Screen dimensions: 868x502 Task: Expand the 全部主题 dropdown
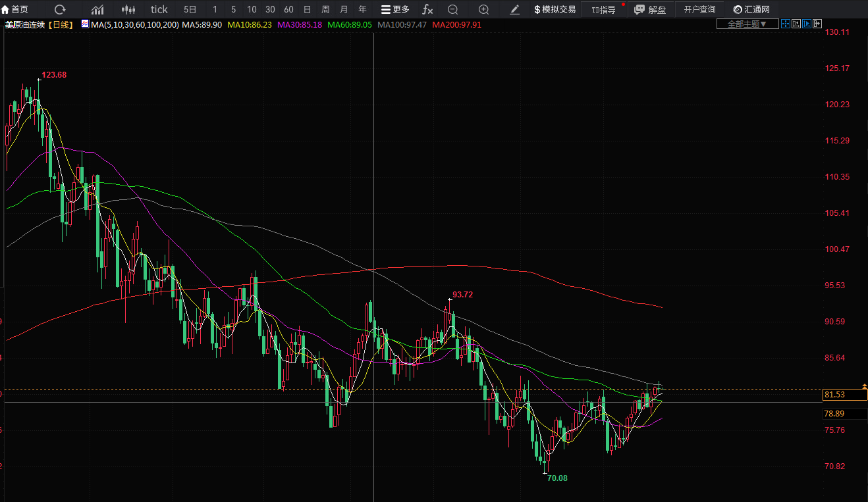(747, 24)
